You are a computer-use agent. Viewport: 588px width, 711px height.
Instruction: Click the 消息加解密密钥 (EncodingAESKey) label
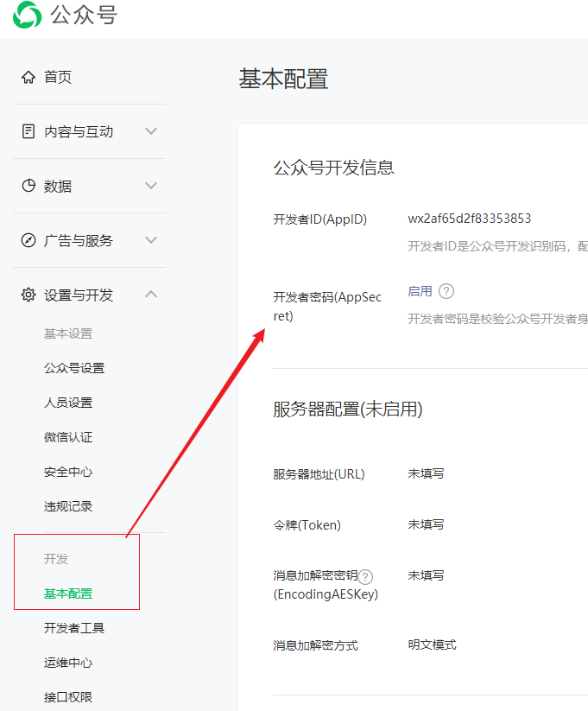coord(326,585)
